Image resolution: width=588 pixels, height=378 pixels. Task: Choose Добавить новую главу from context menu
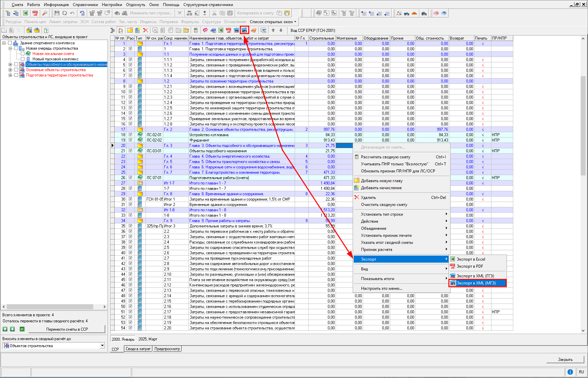click(x=401, y=181)
